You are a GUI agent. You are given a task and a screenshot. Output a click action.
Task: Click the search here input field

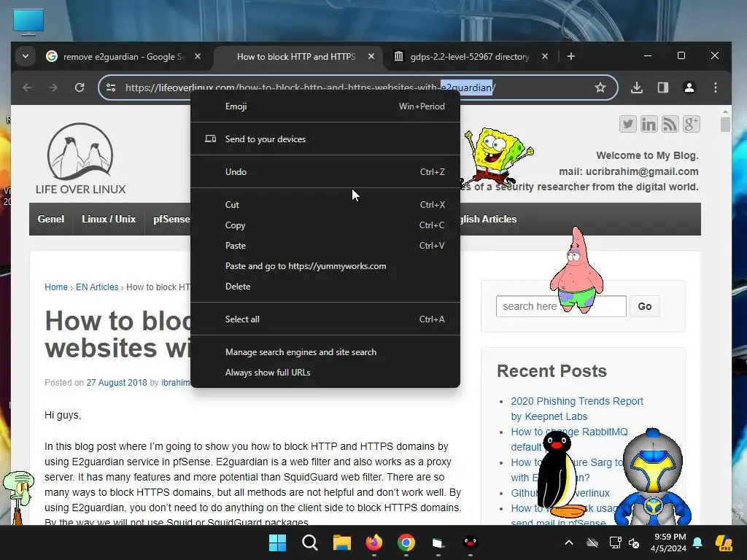pyautogui.click(x=561, y=306)
